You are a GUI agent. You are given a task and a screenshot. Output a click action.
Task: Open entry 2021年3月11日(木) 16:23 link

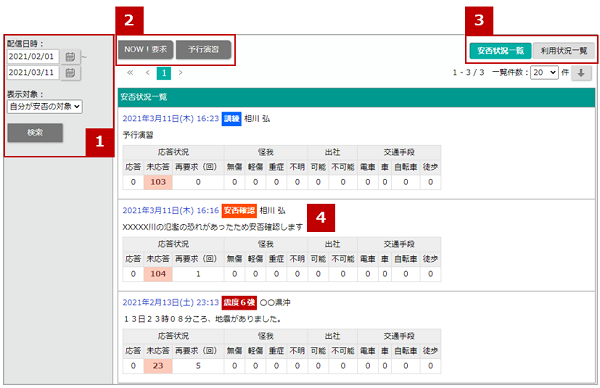coord(171,119)
